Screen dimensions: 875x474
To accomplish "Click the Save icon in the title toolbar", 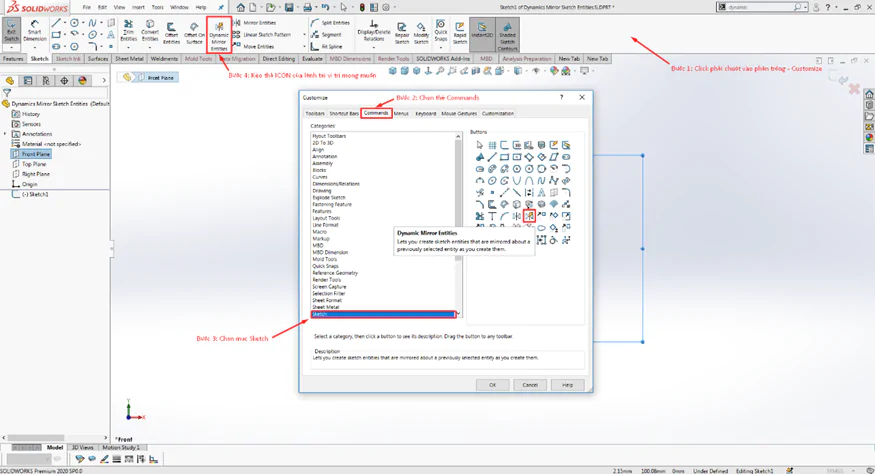I will [289, 7].
